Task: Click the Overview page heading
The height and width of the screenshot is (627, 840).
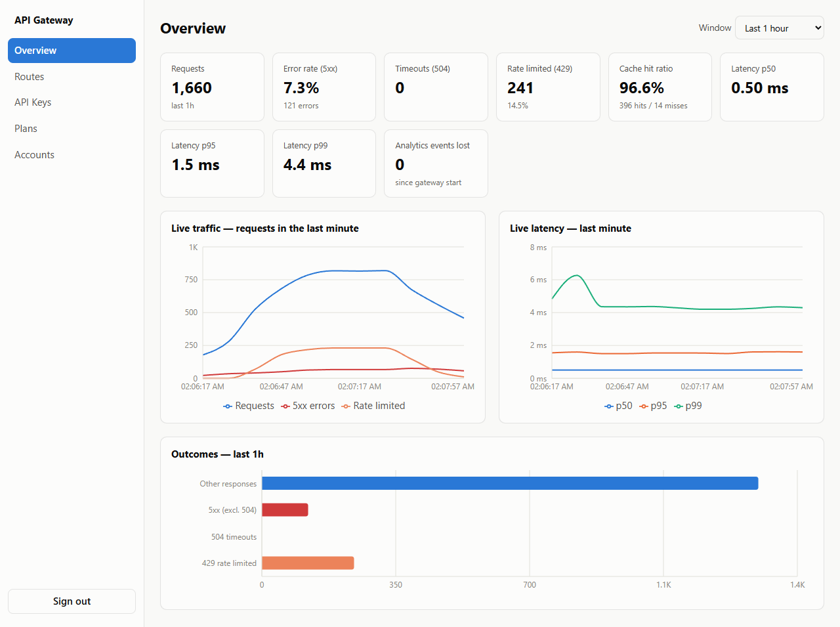Action: pyautogui.click(x=193, y=28)
